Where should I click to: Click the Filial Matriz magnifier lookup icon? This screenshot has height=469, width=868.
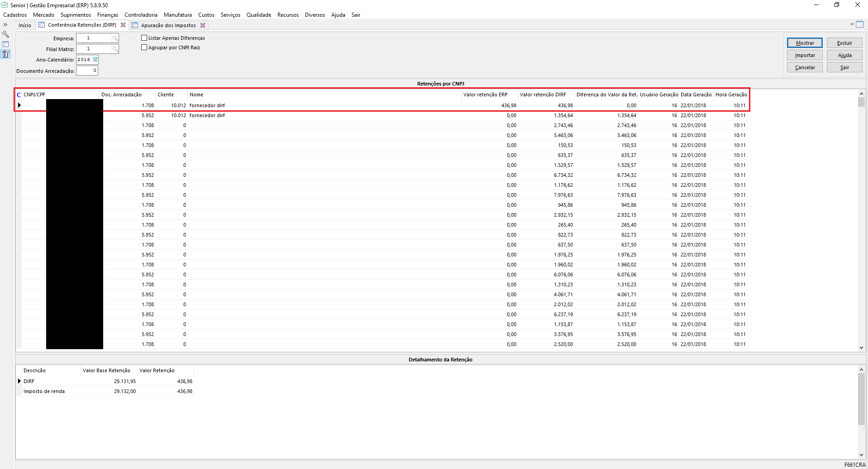[115, 49]
